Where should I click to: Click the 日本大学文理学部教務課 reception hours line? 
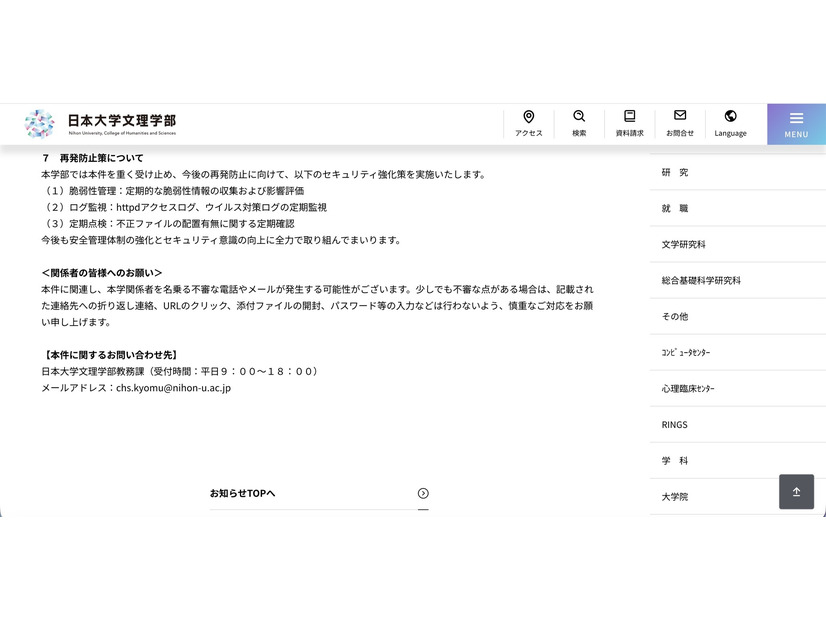tap(181, 371)
